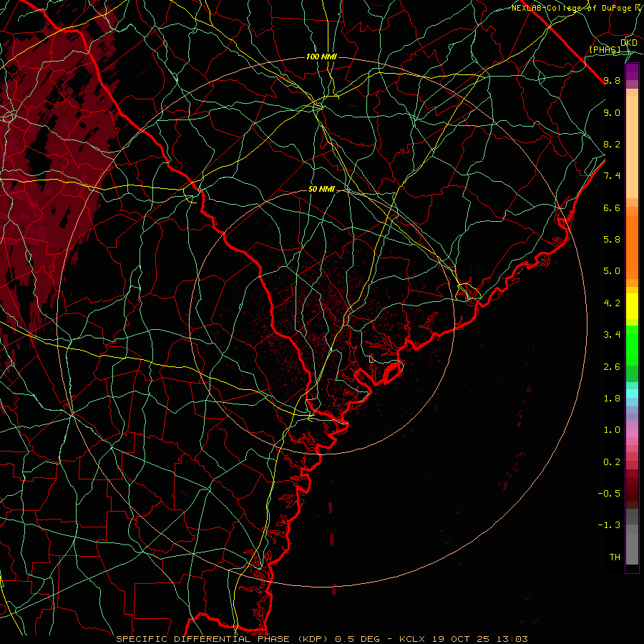Click the 0.2 value on the color scale

tap(612, 462)
